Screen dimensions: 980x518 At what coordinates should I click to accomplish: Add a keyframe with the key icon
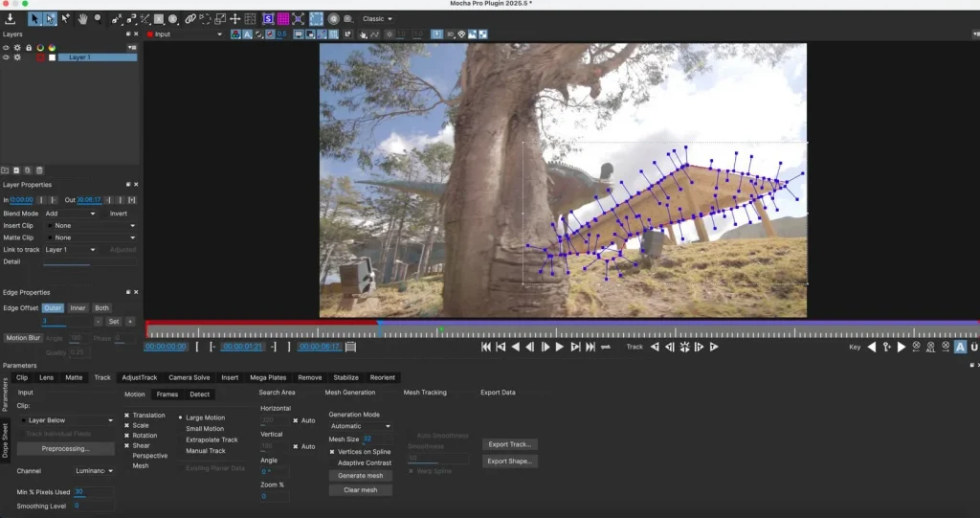click(886, 347)
